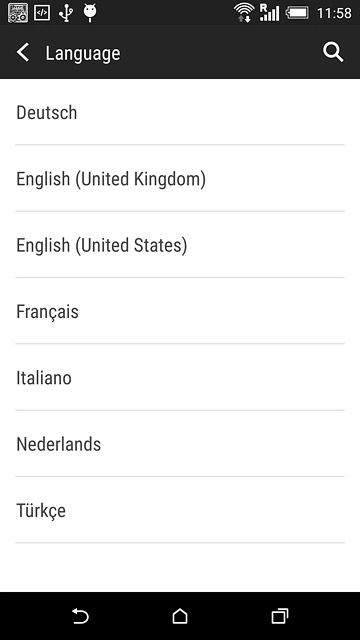Choose Nederlands language option
The width and height of the screenshot is (360, 640).
(180, 444)
